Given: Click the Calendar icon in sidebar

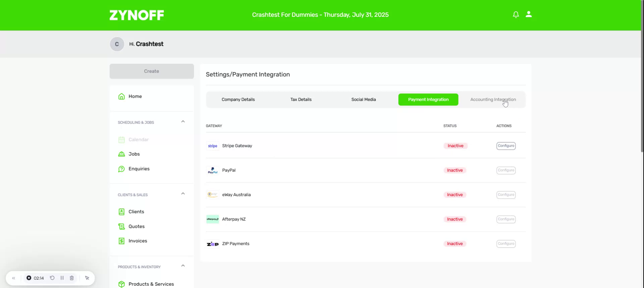Looking at the screenshot, I should point(121,140).
